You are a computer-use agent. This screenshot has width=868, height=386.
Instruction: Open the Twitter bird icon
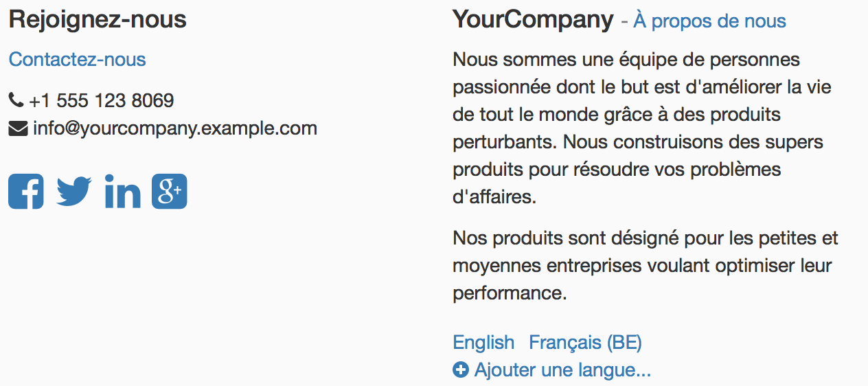pos(74,192)
